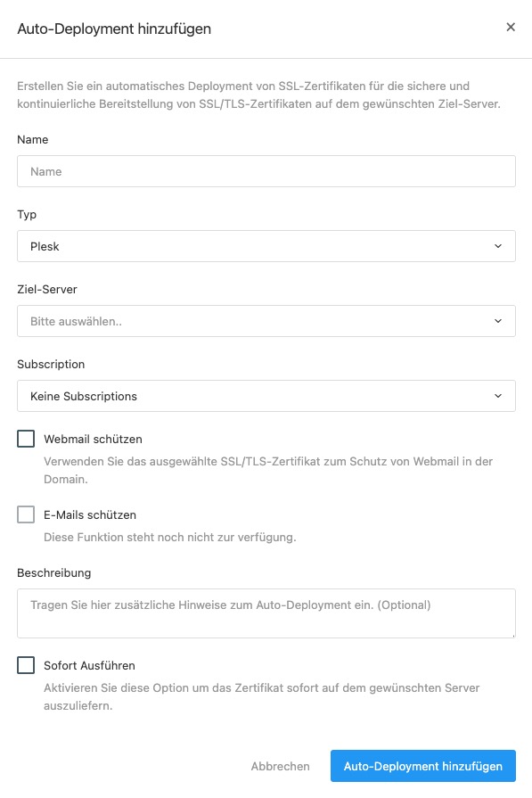Tick the E-Mails schützen checkbox

pyautogui.click(x=26, y=514)
